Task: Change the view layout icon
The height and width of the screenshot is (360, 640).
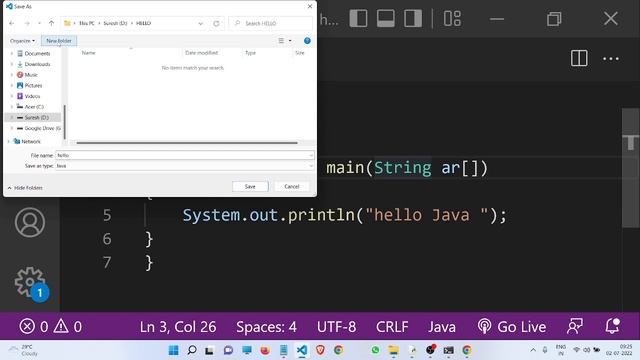Action: [x=281, y=41]
